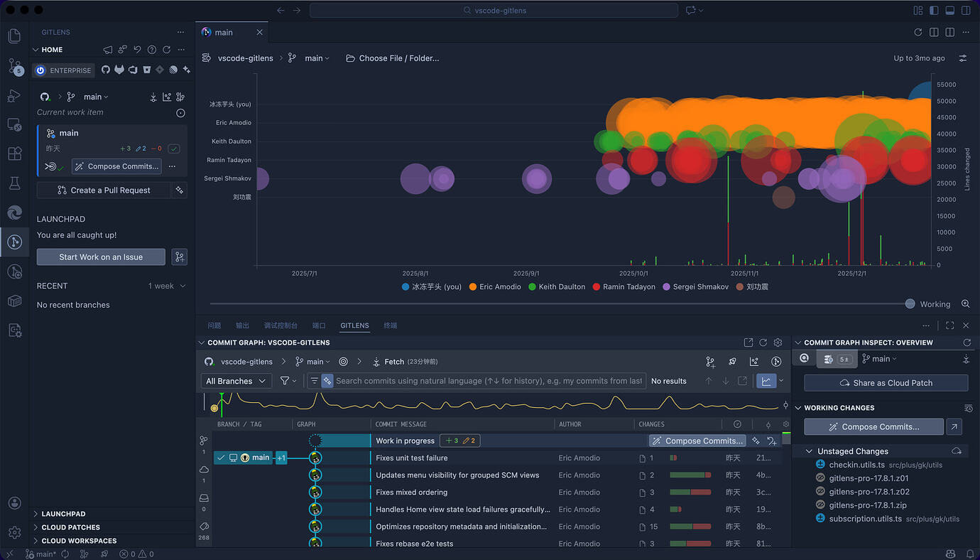
Task: Open the Recent 1 week dropdown
Action: [167, 286]
